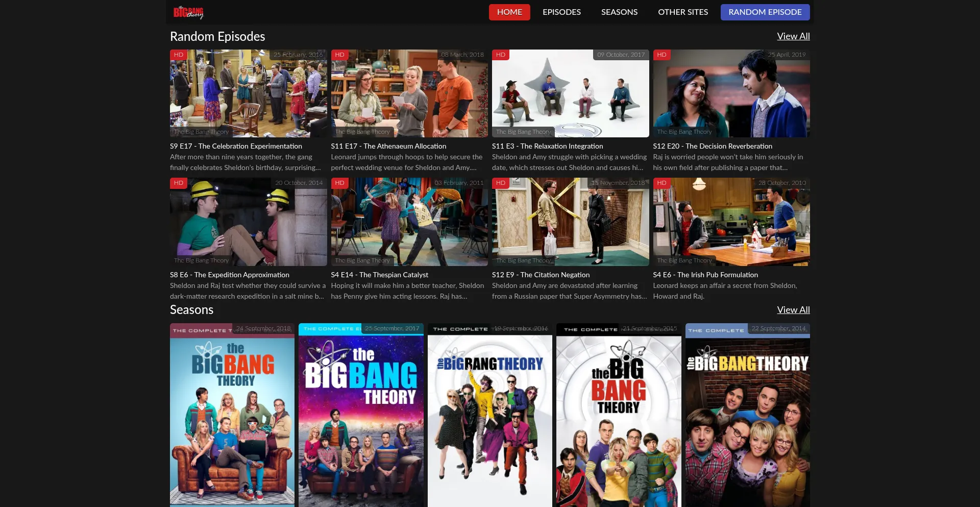Viewport: 980px width, 507px height.
Task: Open the Seasons menu item
Action: [619, 12]
